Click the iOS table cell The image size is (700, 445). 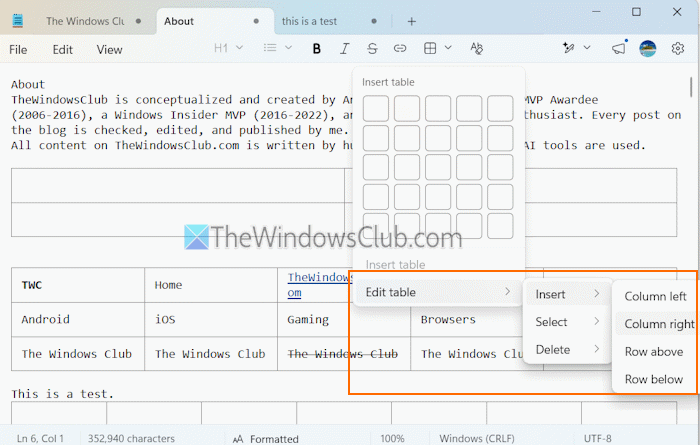coord(211,320)
